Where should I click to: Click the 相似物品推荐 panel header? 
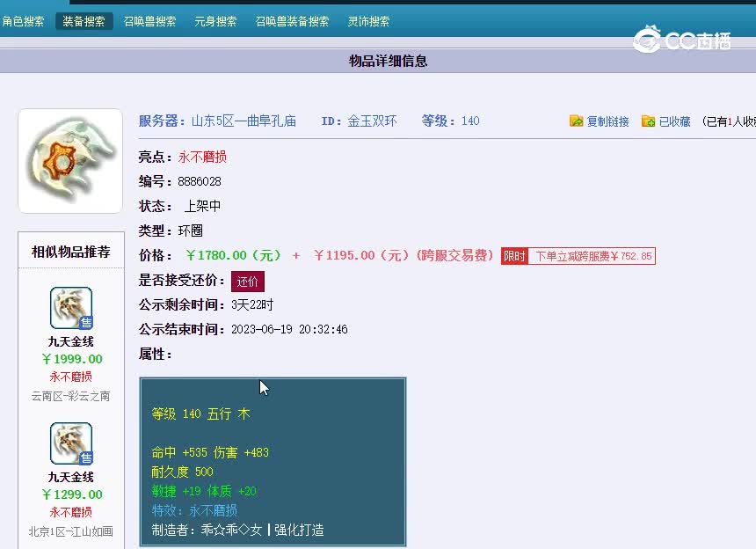click(71, 252)
